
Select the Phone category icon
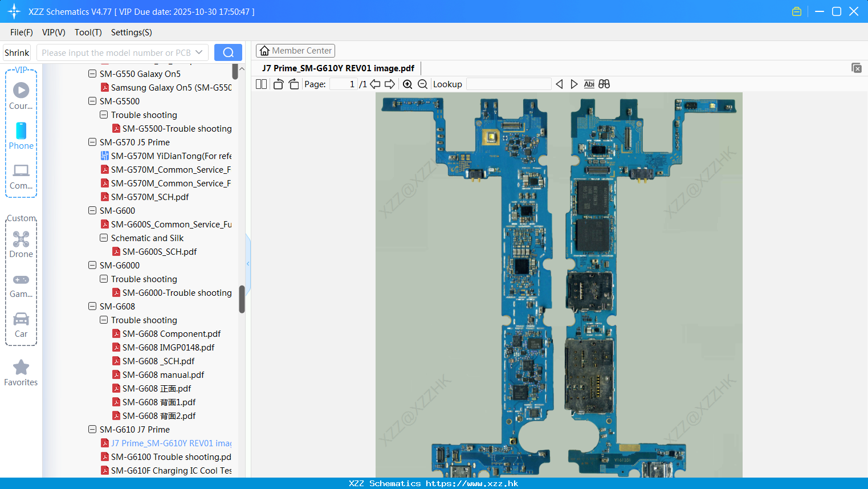[x=21, y=136]
